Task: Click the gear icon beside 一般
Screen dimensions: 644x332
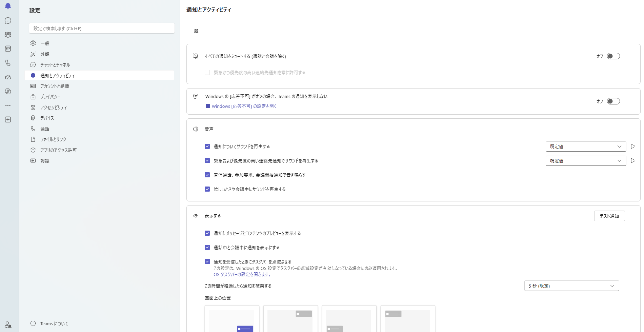Action: point(33,43)
